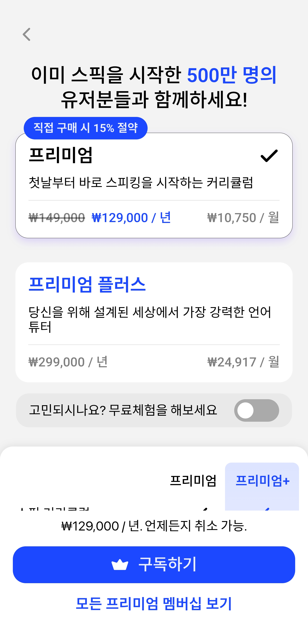Toggle the 무료체험 free trial switch
308x644 pixels.
coord(256,410)
